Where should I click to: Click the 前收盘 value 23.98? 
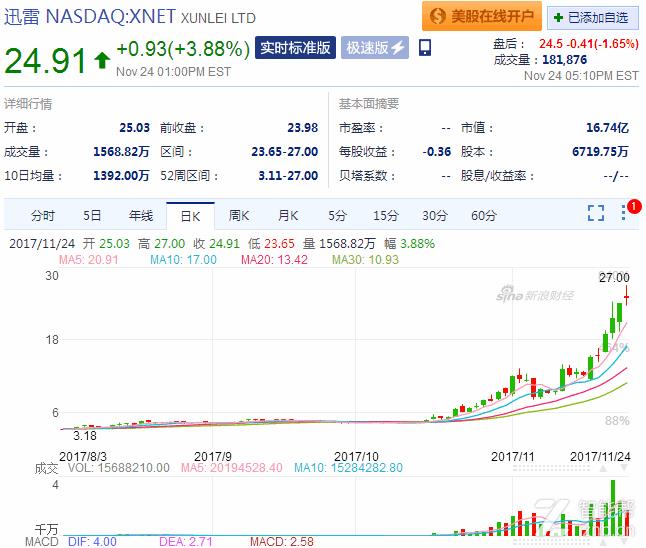[x=302, y=128]
